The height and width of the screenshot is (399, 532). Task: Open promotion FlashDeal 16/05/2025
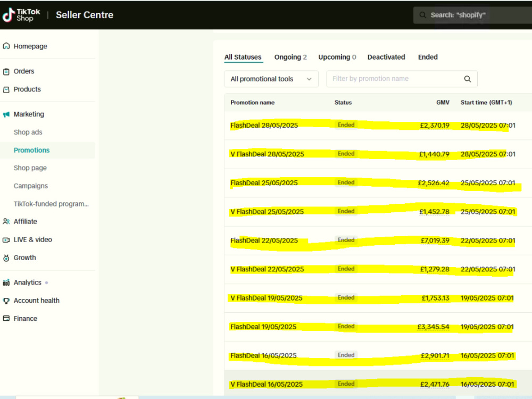(x=263, y=355)
